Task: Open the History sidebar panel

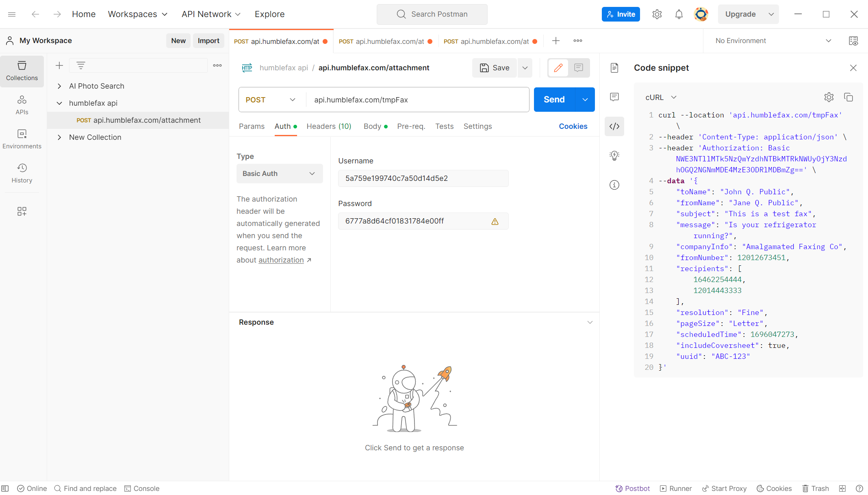Action: (x=22, y=172)
